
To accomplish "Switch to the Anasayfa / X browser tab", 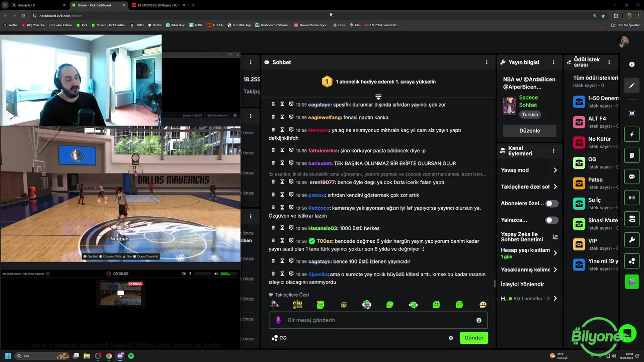I will click(38, 5).
